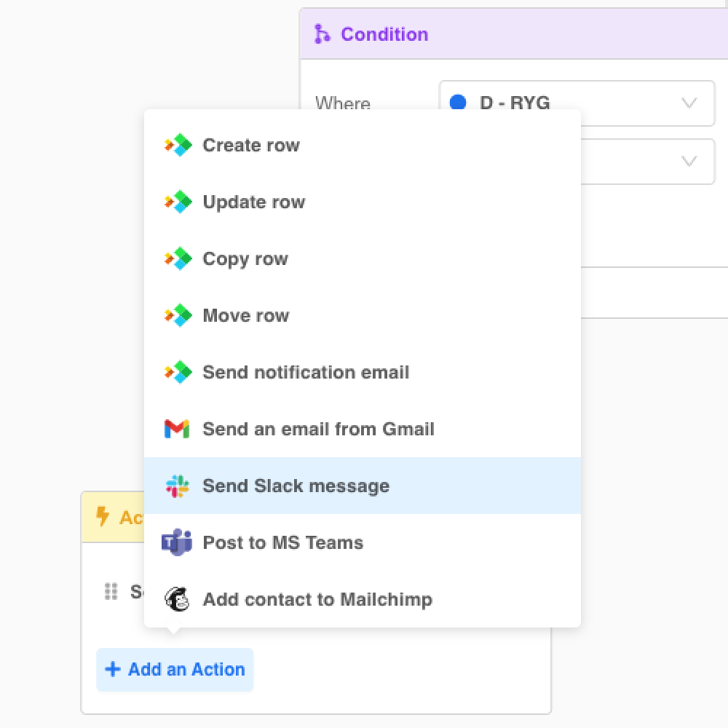Select Send notification email option

tap(306, 372)
